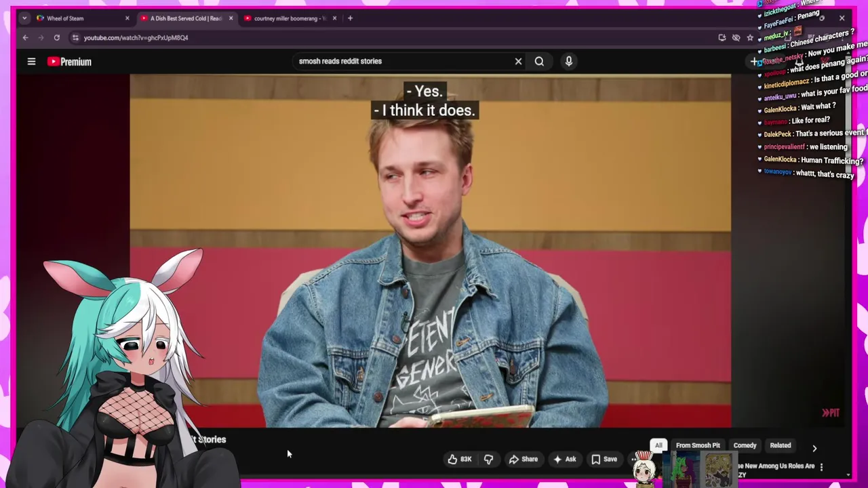868x488 pixels.
Task: Like the video with 83K likes
Action: coord(459,460)
